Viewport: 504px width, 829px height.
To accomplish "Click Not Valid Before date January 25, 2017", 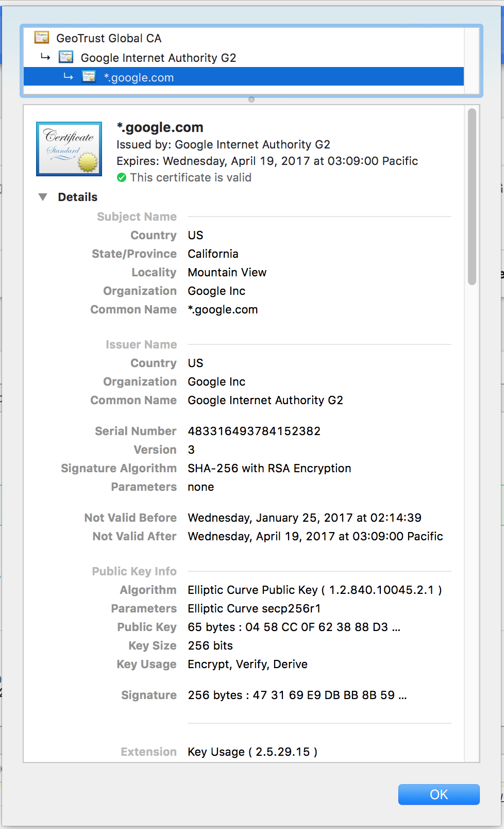I will point(305,518).
